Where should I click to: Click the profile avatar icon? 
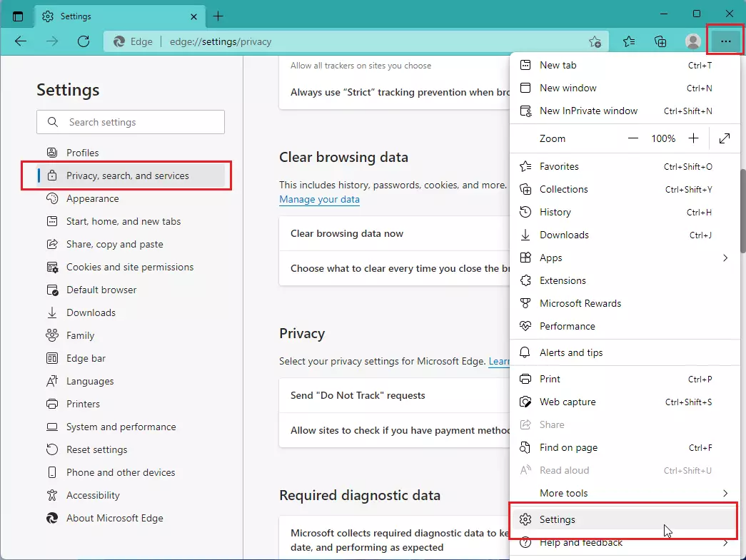(692, 41)
